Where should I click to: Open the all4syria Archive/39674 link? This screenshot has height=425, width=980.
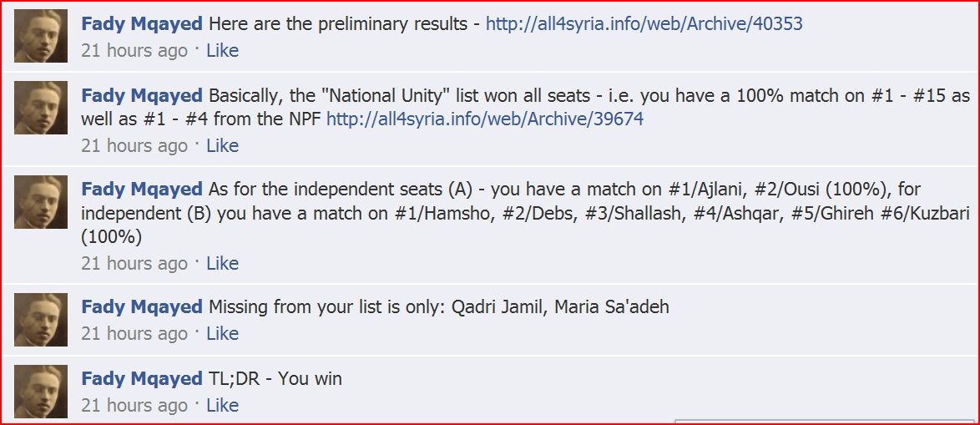point(484,119)
